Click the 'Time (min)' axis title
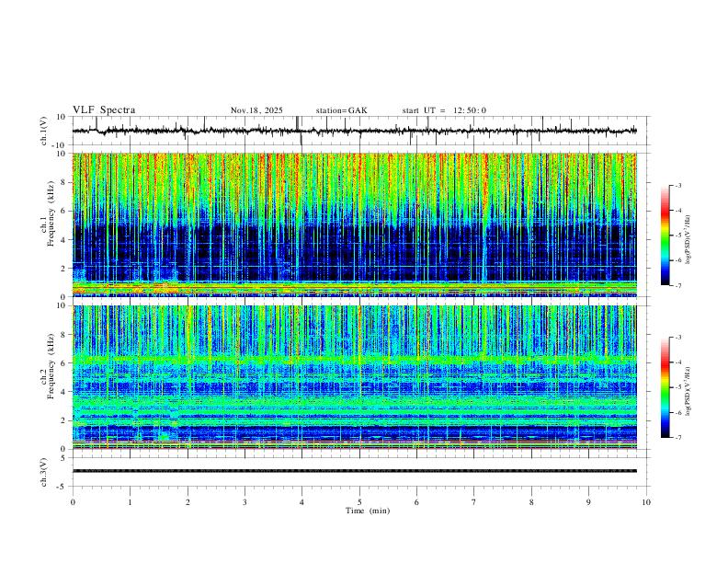 tap(368, 511)
